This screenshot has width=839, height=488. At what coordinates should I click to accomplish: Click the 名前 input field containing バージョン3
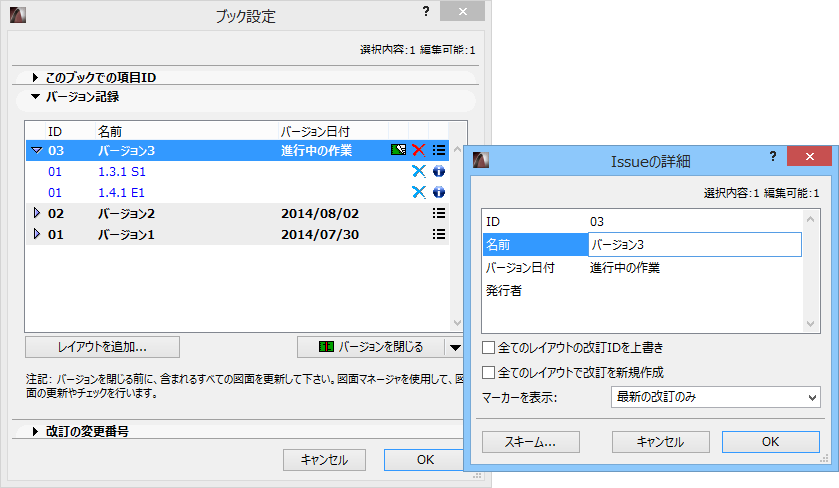pyautogui.click(x=695, y=245)
